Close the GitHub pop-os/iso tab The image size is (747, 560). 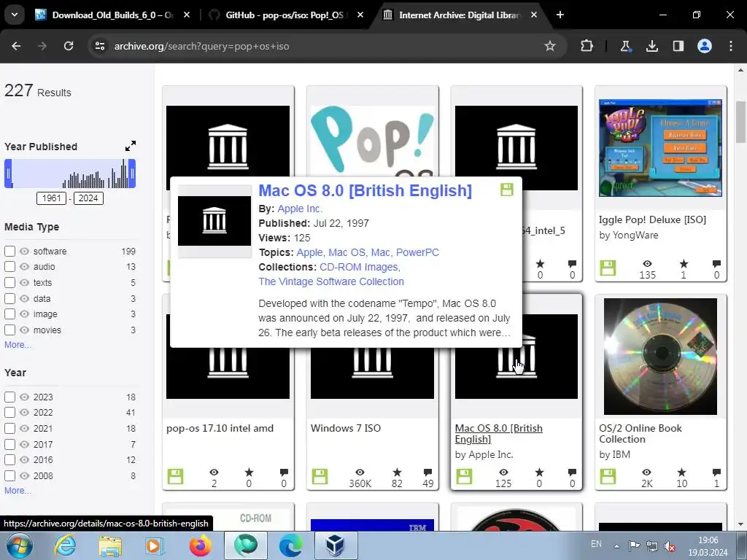[360, 15]
